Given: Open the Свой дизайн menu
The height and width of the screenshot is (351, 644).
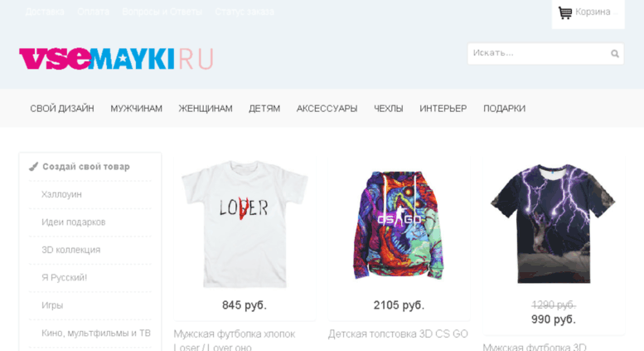Looking at the screenshot, I should tap(62, 109).
